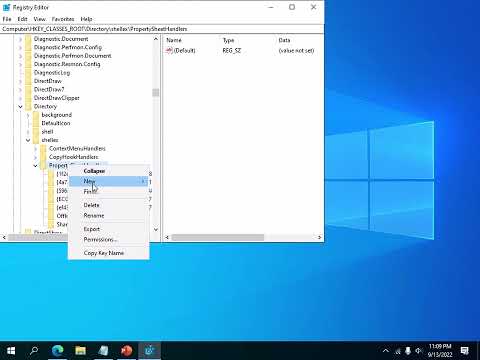Open the notepad-style app on the taskbar

pos(103,351)
